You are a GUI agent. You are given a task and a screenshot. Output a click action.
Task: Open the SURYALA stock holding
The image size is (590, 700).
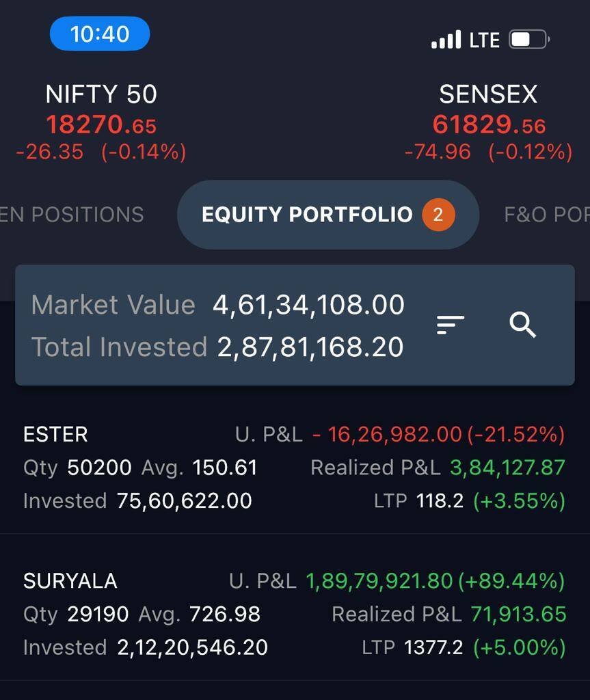pyautogui.click(x=70, y=581)
